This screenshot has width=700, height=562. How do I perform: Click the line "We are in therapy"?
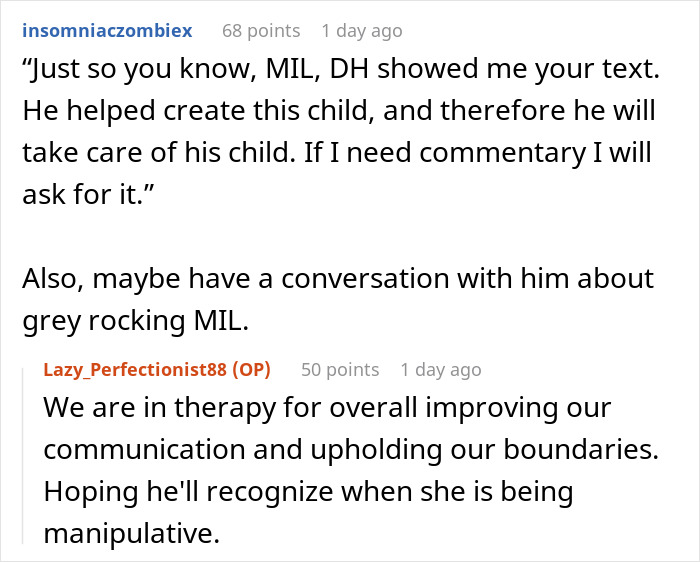click(x=325, y=409)
